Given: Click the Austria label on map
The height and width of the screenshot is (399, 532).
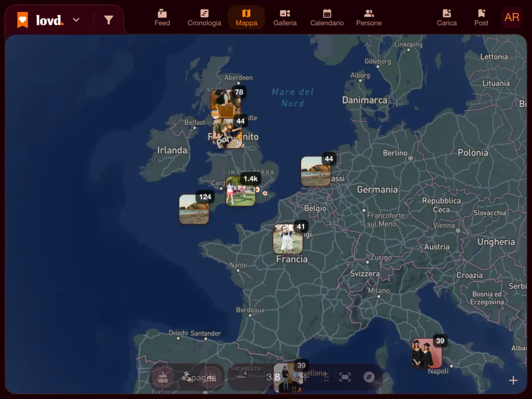Looking at the screenshot, I should 436,247.
